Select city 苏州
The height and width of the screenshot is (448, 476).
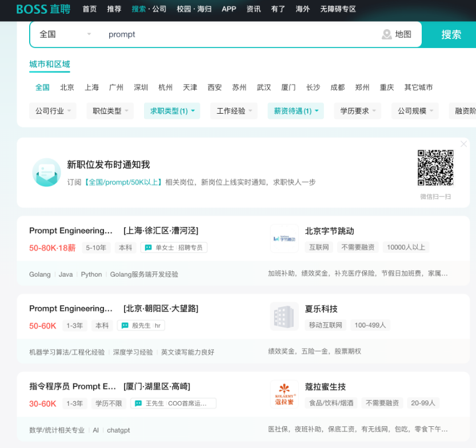(x=239, y=87)
